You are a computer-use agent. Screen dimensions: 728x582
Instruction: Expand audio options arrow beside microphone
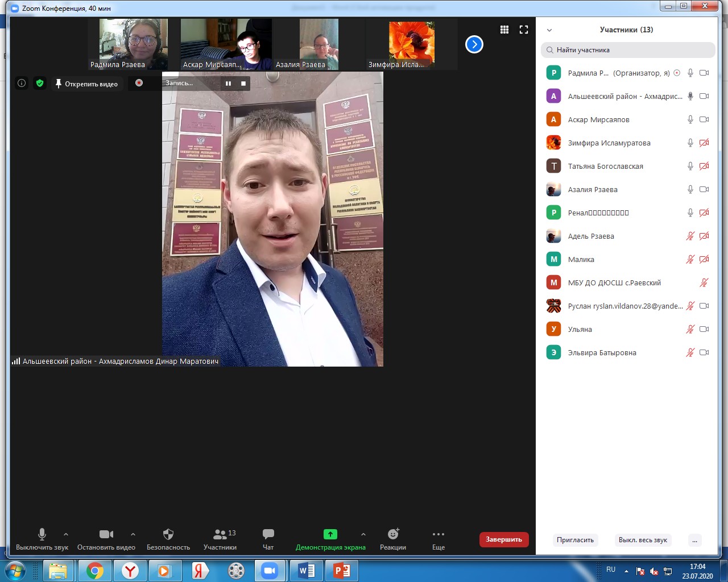pyautogui.click(x=66, y=534)
